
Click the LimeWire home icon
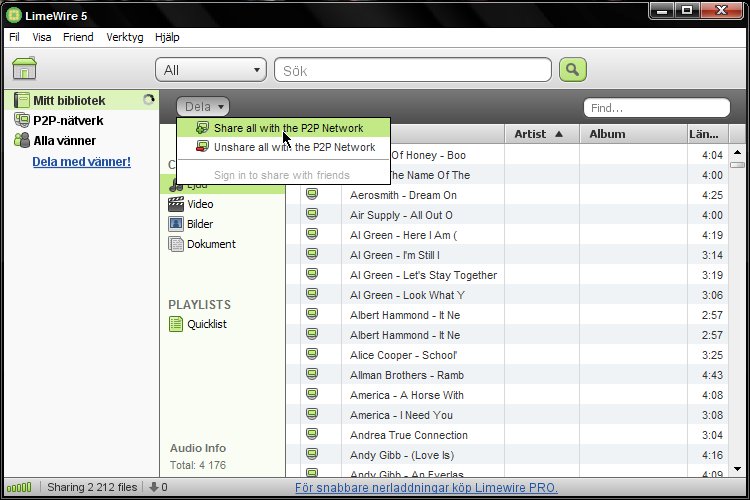pyautogui.click(x=24, y=68)
